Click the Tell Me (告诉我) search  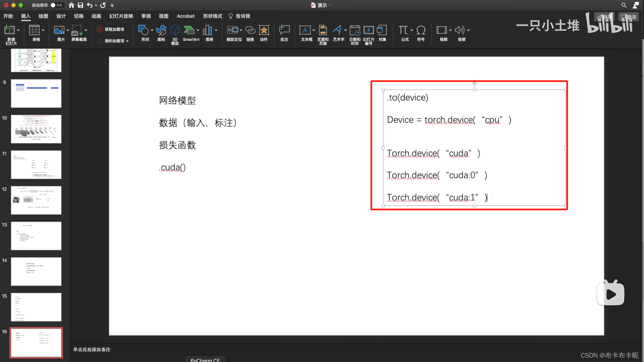[239, 16]
